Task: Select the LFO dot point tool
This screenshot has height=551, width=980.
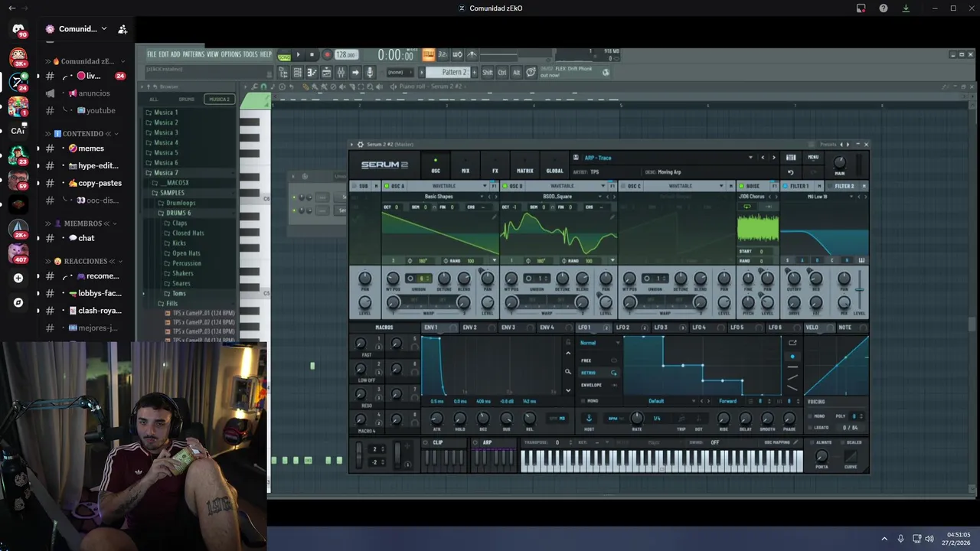Action: point(792,357)
